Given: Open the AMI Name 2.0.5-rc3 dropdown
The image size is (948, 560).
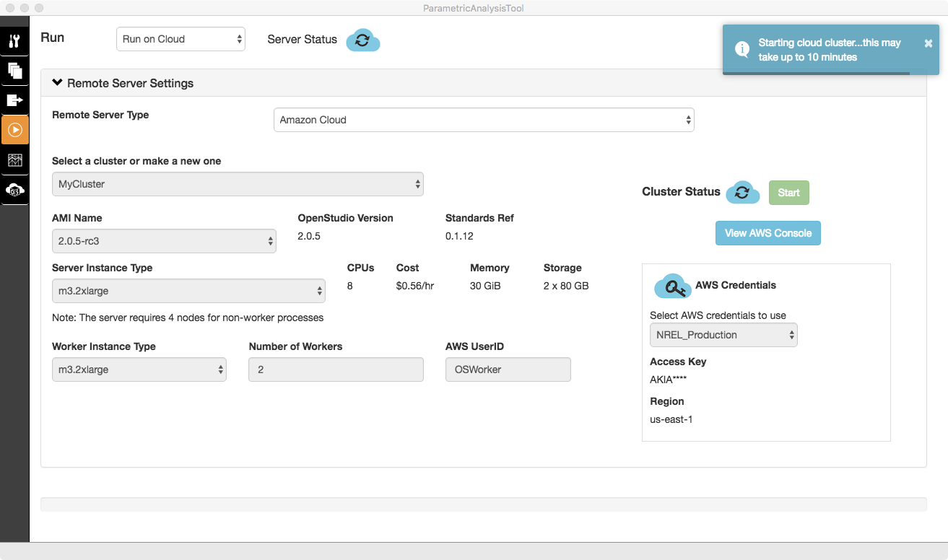Looking at the screenshot, I should tap(164, 241).
